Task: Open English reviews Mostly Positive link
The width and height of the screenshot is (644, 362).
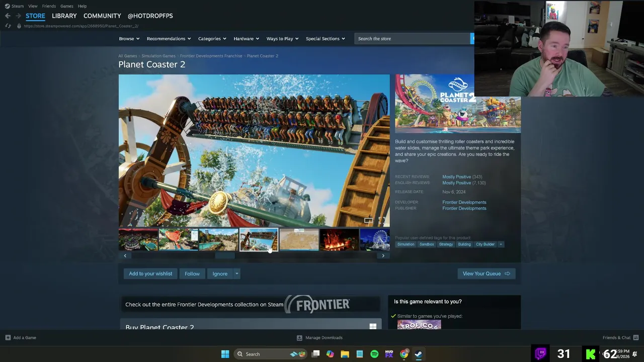Action: coord(456,183)
